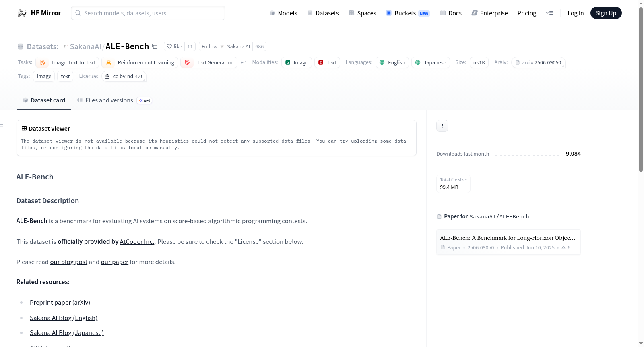Open the 686 followers count

[x=260, y=46]
